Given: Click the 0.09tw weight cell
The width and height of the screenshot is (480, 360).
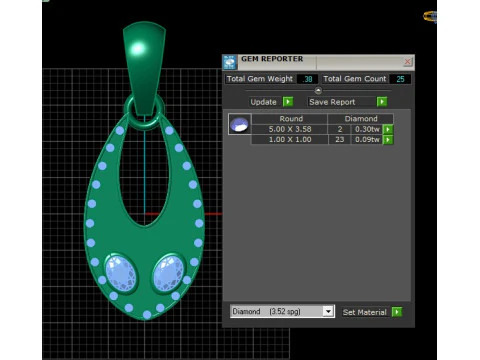Looking at the screenshot, I should tap(367, 140).
